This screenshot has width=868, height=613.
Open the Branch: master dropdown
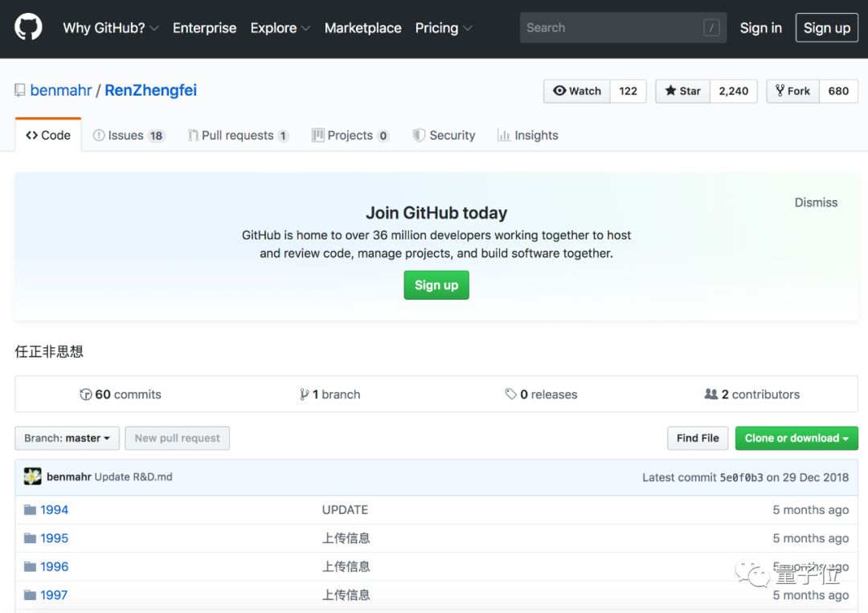coord(67,438)
